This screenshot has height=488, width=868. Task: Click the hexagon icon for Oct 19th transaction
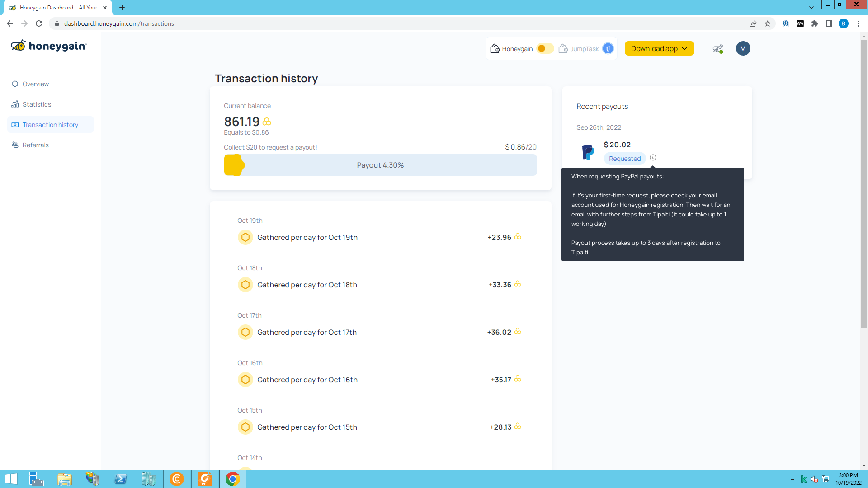tap(245, 237)
